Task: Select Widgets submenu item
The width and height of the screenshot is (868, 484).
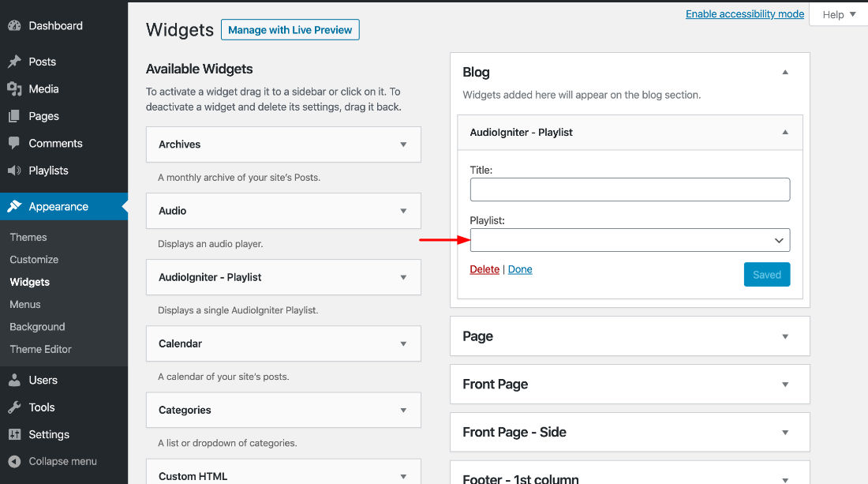Action: 30,282
